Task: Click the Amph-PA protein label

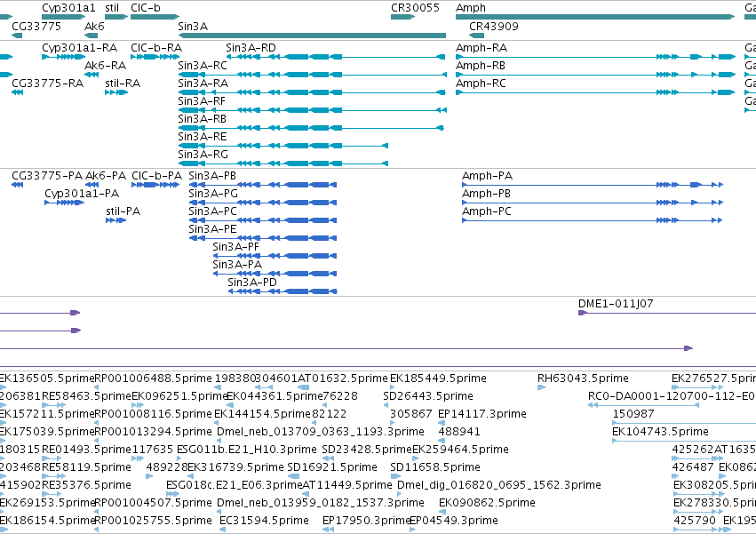Action: coord(487,177)
